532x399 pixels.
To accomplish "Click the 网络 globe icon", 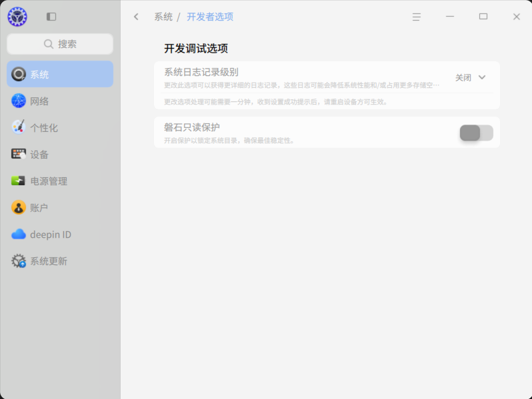I will pos(18,101).
